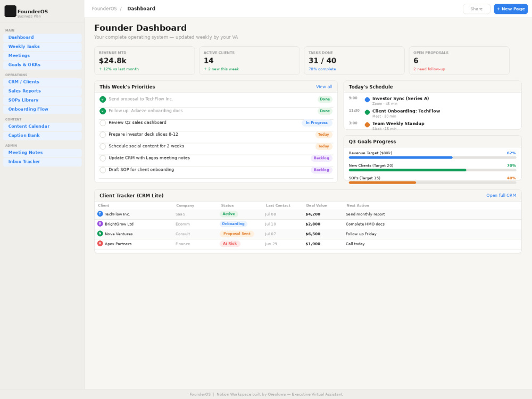Click the TechFlow Inc. blue avatar icon
The height and width of the screenshot is (399, 532).
[100, 214]
